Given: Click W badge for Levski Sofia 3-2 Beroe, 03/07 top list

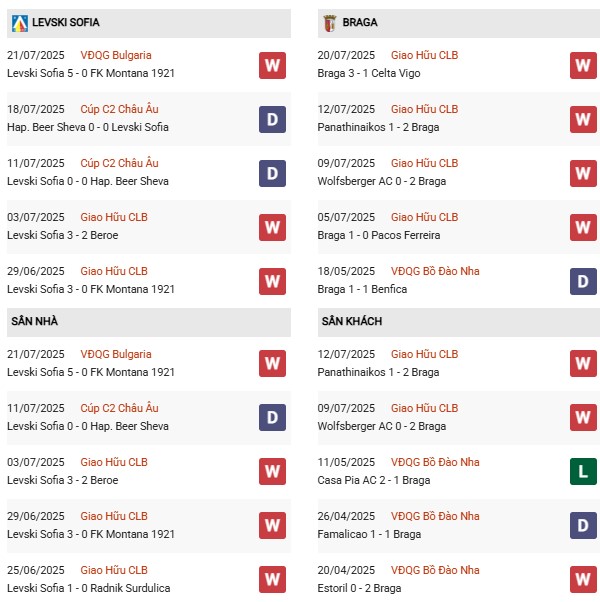Looking at the screenshot, I should pyautogui.click(x=272, y=227).
